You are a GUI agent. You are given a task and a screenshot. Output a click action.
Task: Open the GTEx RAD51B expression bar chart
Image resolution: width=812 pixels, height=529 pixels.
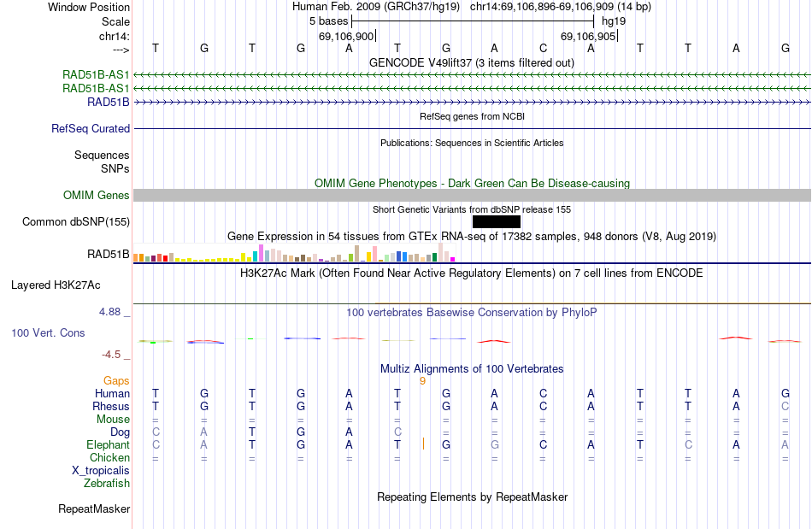(x=294, y=253)
